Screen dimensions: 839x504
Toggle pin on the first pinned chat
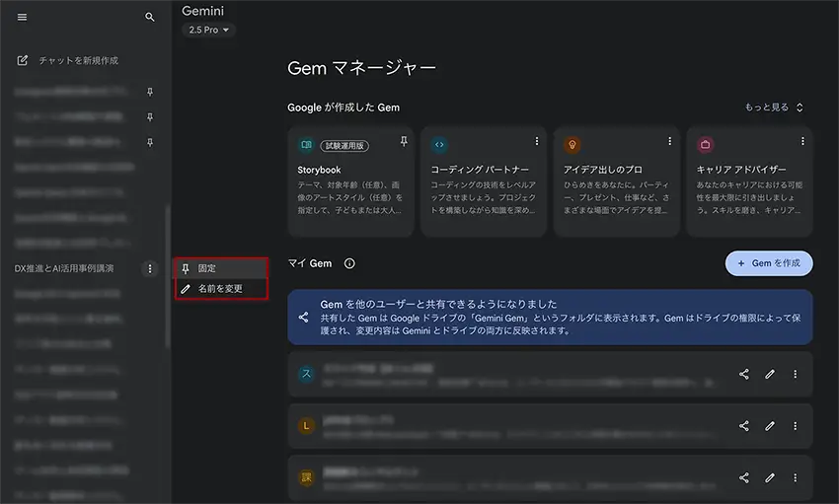[150, 92]
